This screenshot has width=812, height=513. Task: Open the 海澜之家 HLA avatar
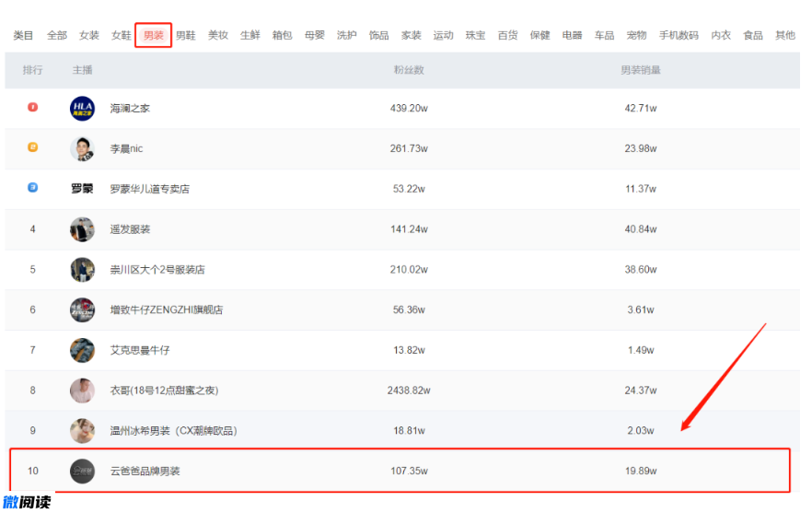tap(82, 109)
